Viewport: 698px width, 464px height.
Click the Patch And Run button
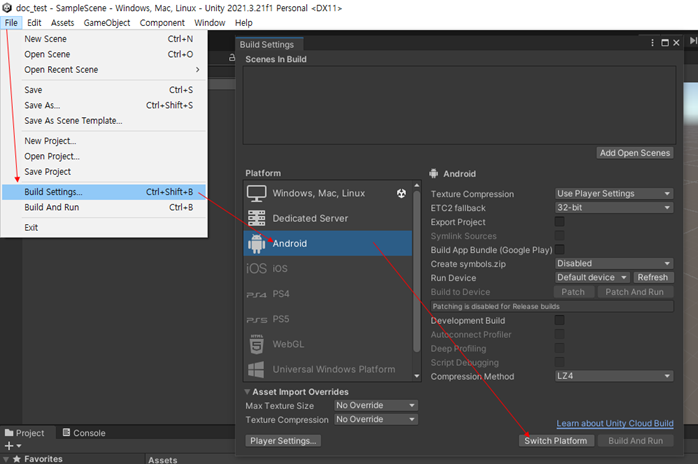point(634,292)
